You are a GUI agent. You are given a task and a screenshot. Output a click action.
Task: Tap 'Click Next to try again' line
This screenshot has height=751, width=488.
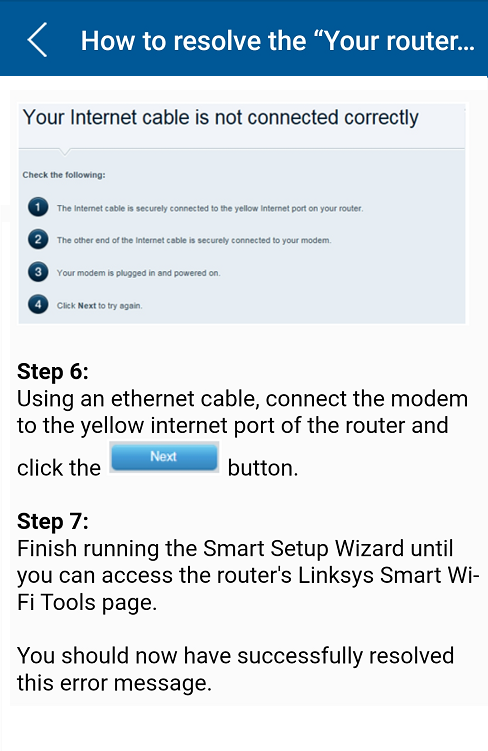(x=99, y=306)
